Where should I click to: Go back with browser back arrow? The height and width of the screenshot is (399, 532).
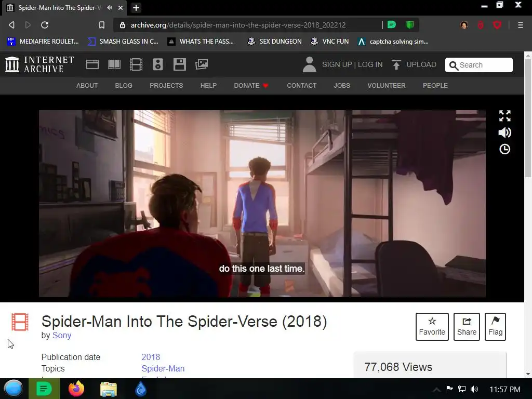11,25
